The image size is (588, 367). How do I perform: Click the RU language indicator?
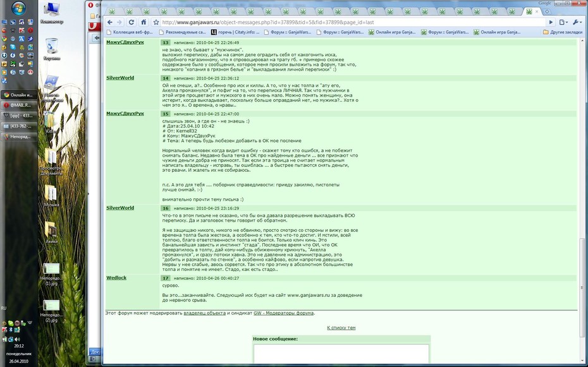tap(4, 308)
